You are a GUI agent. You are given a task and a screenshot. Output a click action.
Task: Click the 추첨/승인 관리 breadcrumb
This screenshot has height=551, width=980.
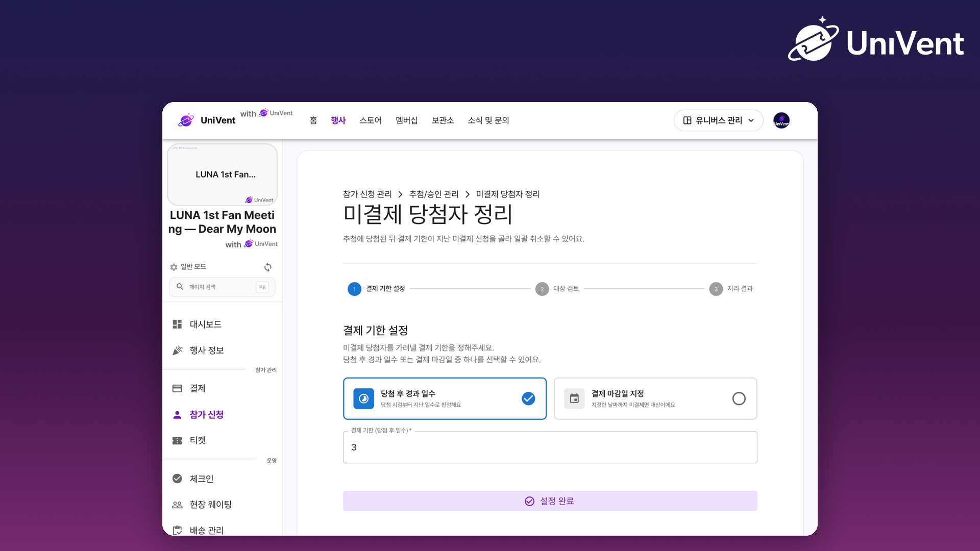coord(434,194)
